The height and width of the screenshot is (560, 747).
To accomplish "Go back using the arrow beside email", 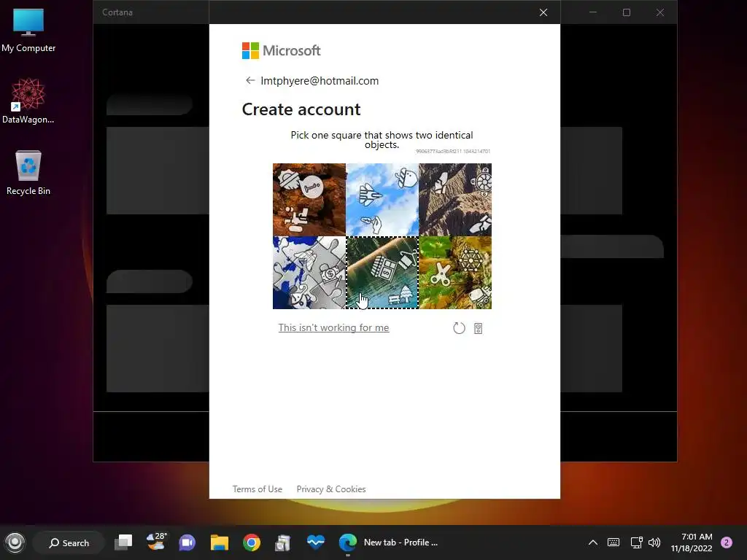I will pyautogui.click(x=250, y=80).
